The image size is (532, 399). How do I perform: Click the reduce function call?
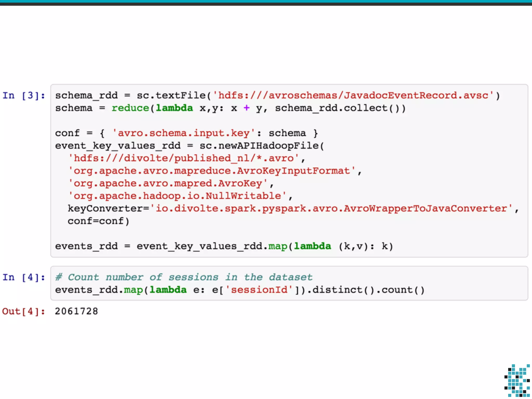tap(130, 108)
